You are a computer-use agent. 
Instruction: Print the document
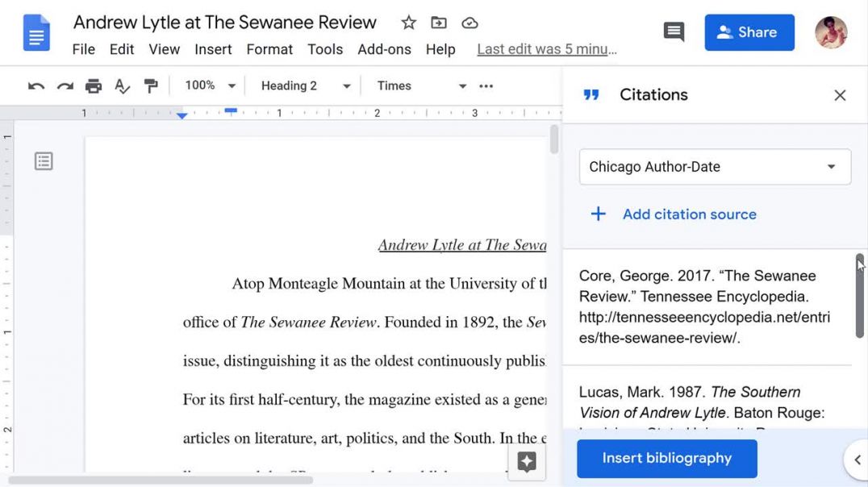pos(94,85)
